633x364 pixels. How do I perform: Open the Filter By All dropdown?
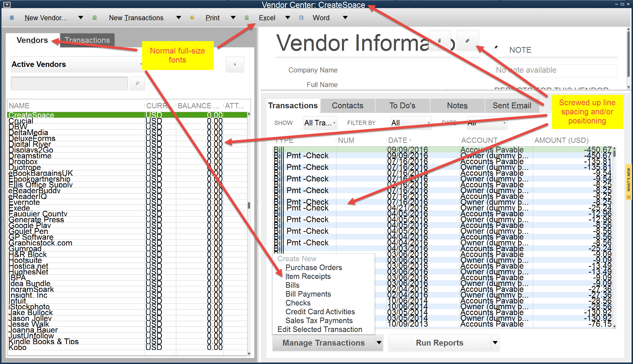pyautogui.click(x=411, y=123)
